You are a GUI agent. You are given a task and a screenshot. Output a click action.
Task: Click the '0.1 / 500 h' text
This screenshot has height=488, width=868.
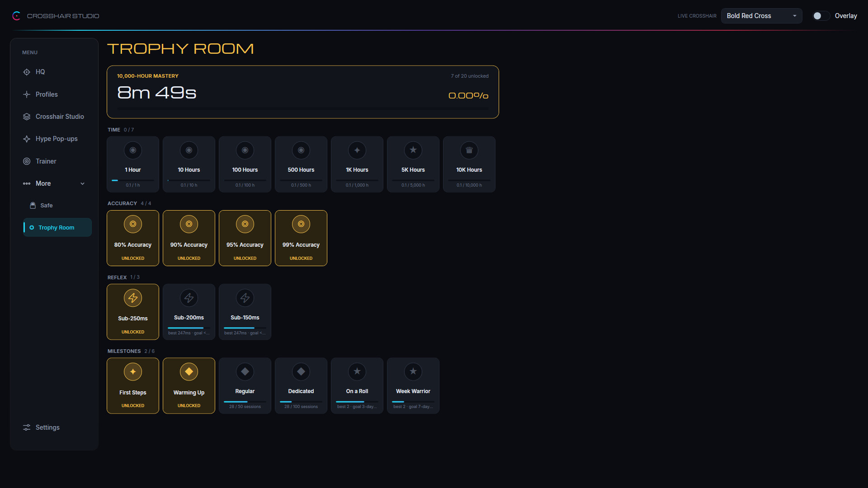[x=301, y=185]
